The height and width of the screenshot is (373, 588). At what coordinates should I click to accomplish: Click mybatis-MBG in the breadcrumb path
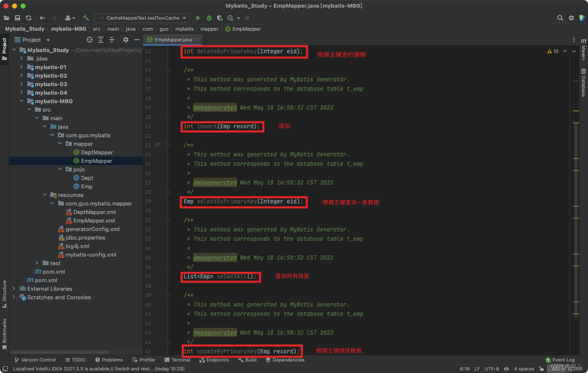[69, 29]
